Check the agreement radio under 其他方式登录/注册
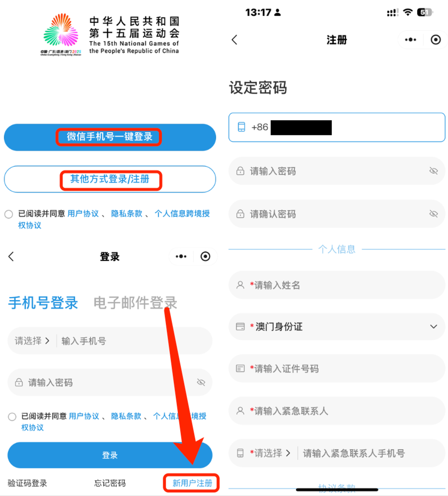The image size is (448, 496). [9, 214]
